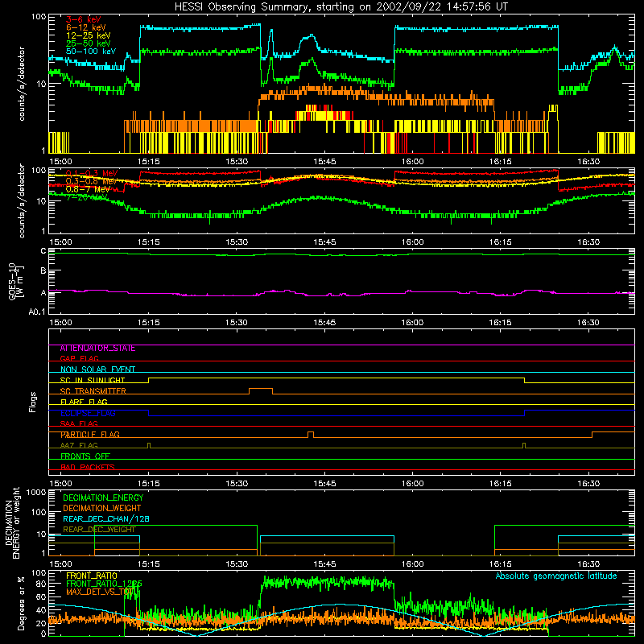Image resolution: width=644 pixels, height=644 pixels.
Task: Select the 12-25 keV legend label
Action: tap(89, 35)
